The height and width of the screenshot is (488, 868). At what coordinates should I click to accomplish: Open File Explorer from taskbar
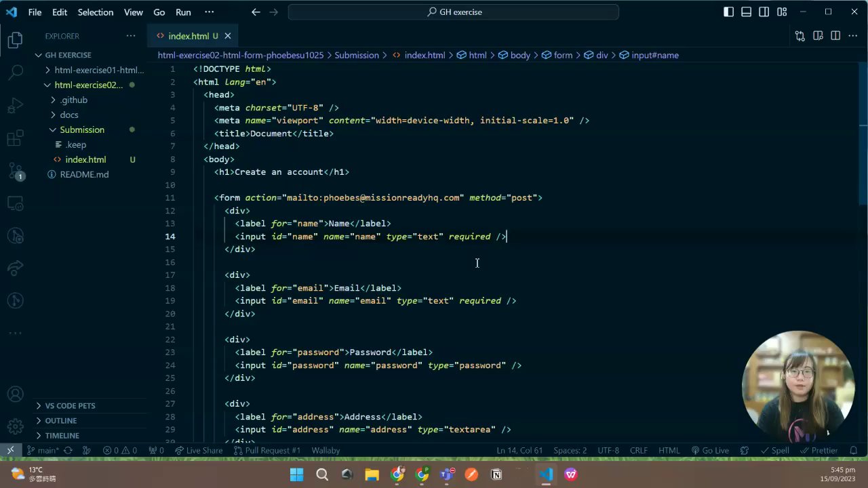(372, 474)
